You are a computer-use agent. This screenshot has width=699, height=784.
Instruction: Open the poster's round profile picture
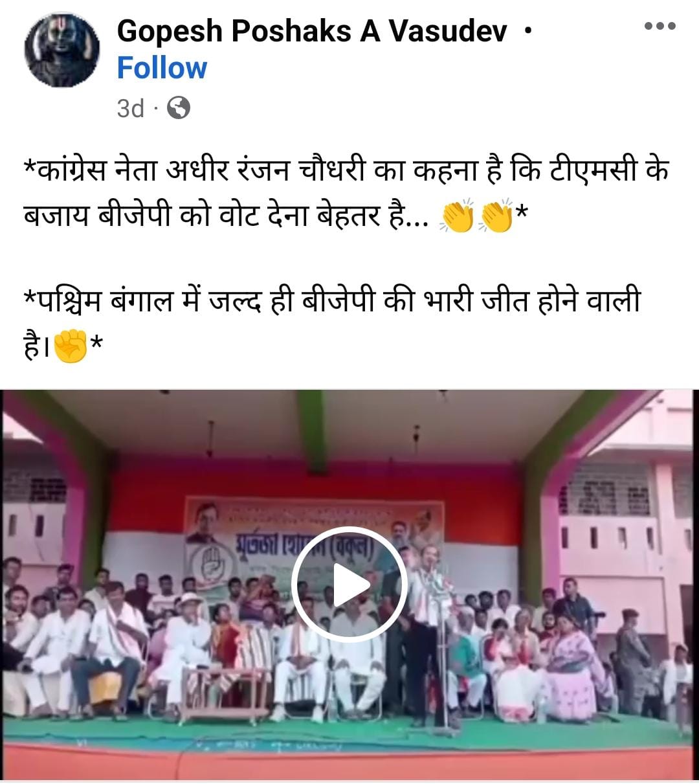click(62, 50)
